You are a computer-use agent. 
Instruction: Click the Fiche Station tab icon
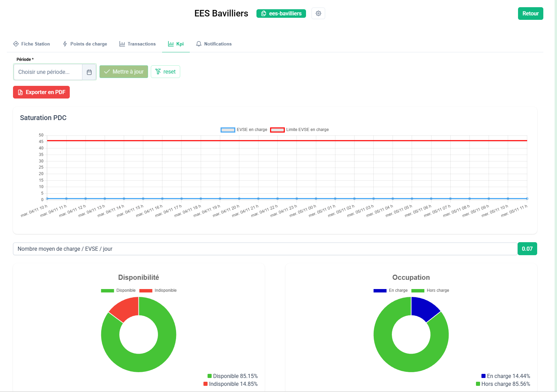click(16, 44)
